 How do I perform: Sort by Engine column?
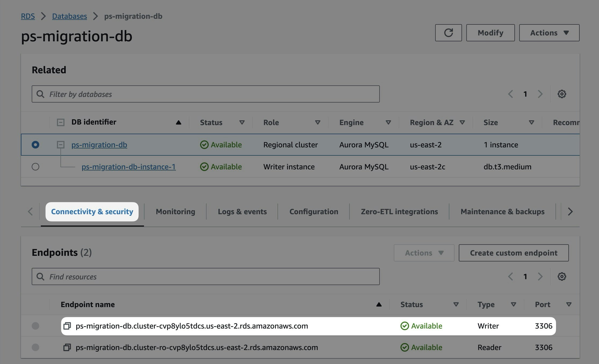point(388,122)
